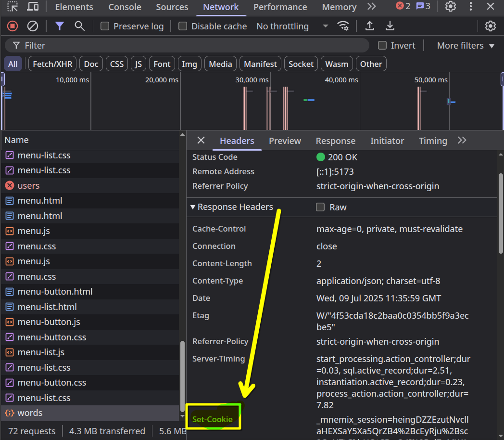Select the inspect element tool
The width and height of the screenshot is (504, 440).
tap(12, 7)
